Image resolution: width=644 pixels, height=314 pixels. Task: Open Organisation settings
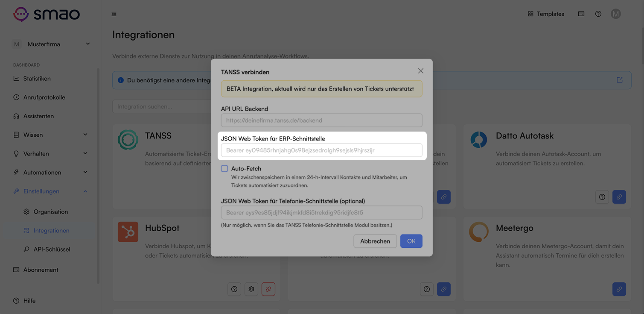point(51,212)
